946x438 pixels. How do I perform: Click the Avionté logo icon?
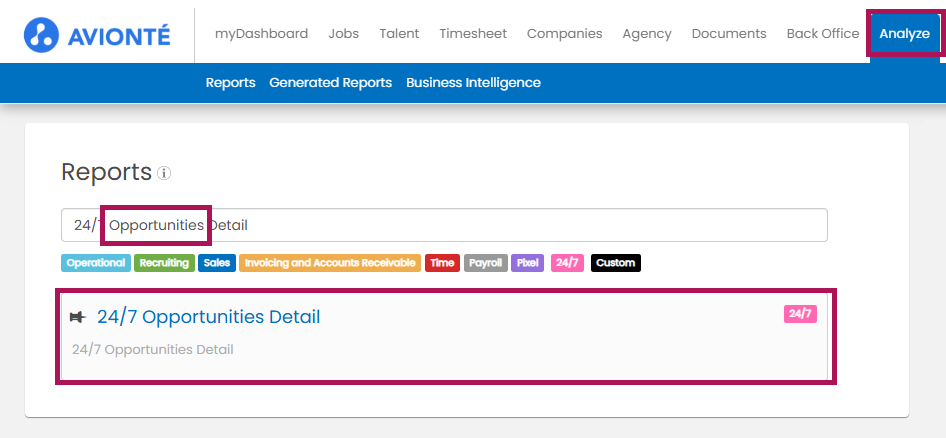coord(41,34)
